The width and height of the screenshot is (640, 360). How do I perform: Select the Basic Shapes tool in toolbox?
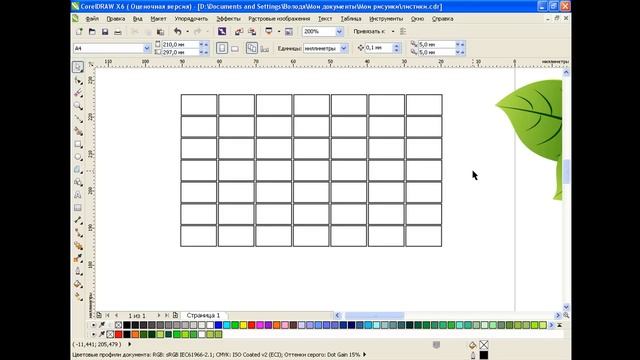click(78, 182)
